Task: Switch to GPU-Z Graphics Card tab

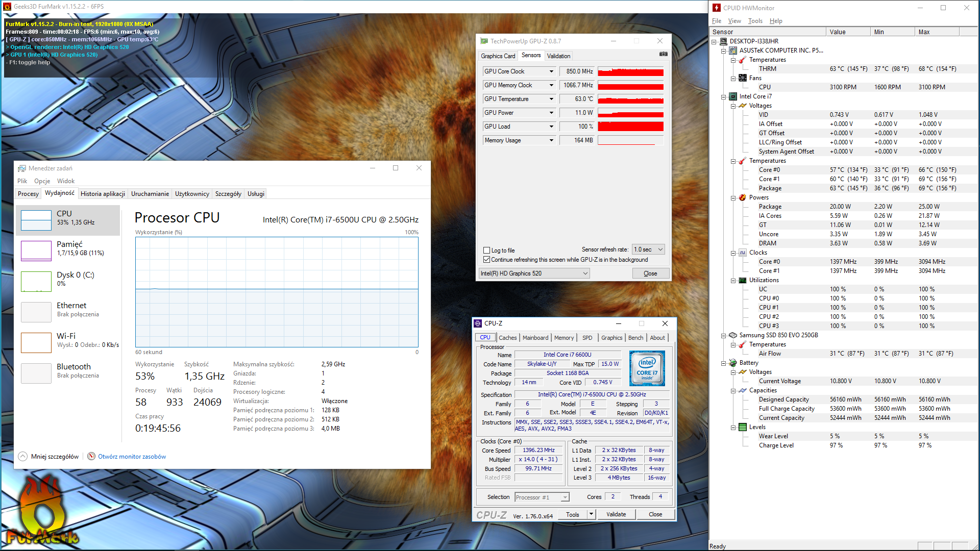Action: pyautogui.click(x=498, y=56)
